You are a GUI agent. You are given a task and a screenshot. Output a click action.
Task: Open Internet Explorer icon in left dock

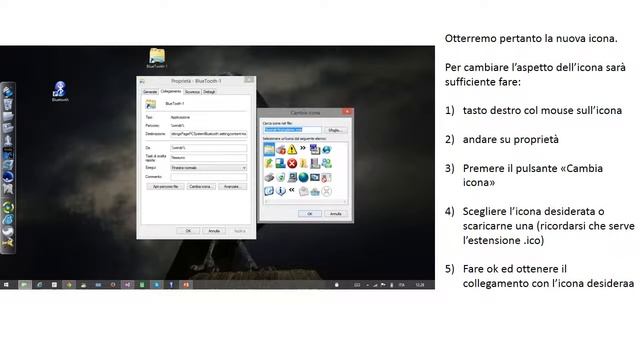8,220
